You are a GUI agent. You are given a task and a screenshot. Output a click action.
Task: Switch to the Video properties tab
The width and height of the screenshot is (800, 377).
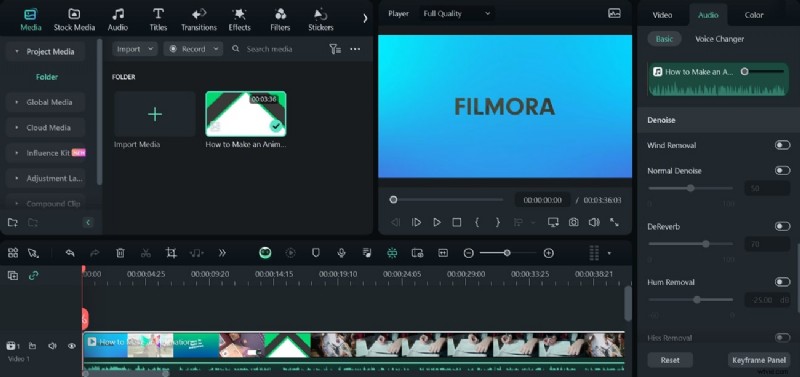coord(662,15)
